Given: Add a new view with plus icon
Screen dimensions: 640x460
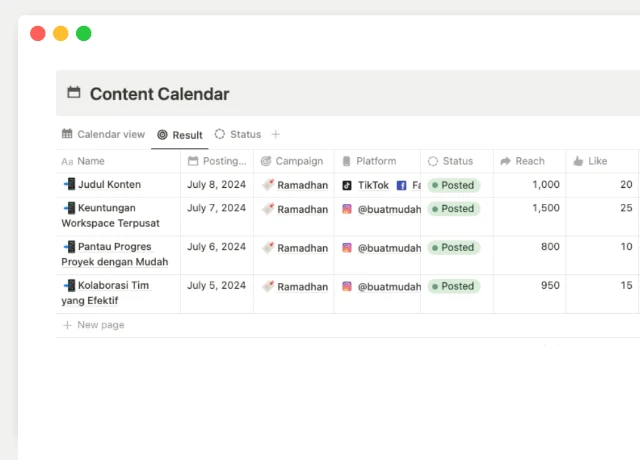Looking at the screenshot, I should 276,134.
